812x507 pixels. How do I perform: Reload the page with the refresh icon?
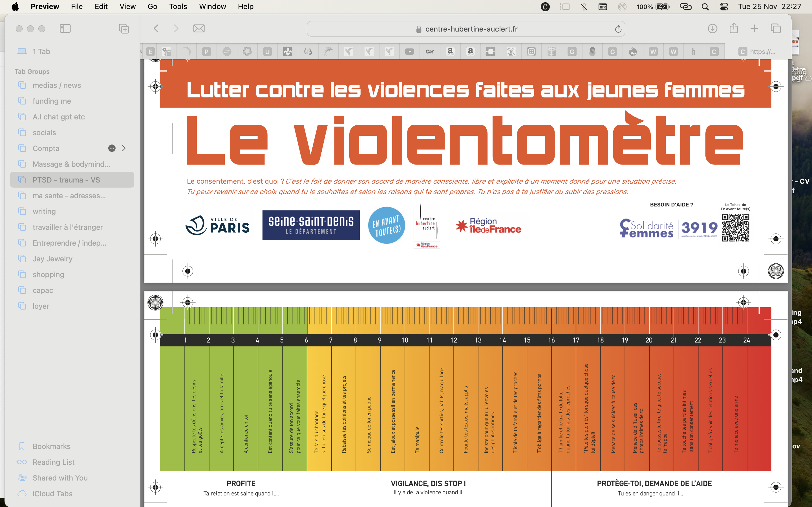click(x=618, y=29)
